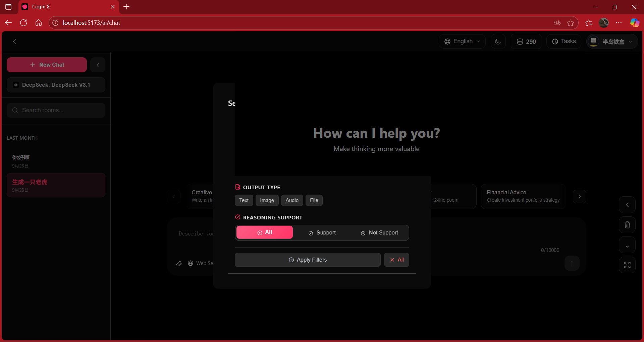The width and height of the screenshot is (644, 342).
Task: Select the All reasoning option
Action: (264, 232)
